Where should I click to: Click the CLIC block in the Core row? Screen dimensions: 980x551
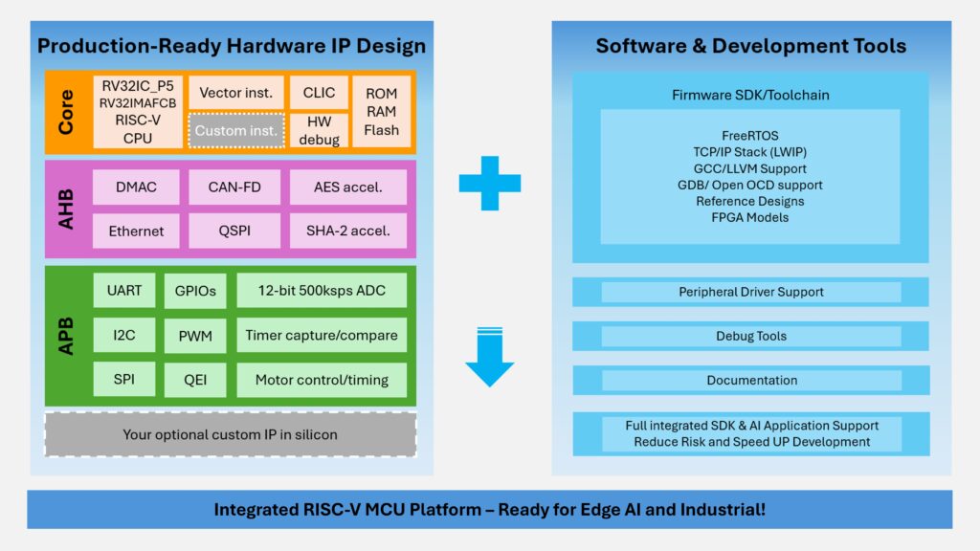tap(319, 92)
